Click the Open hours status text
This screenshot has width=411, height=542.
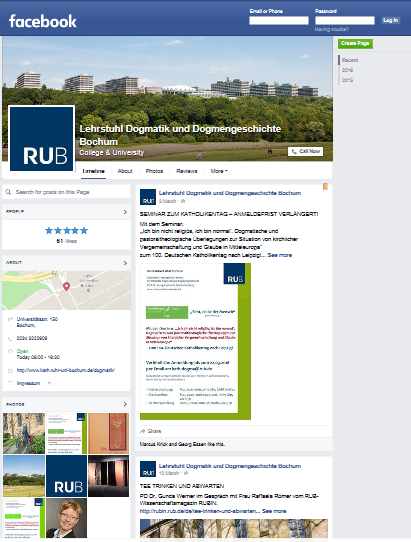coord(22,351)
